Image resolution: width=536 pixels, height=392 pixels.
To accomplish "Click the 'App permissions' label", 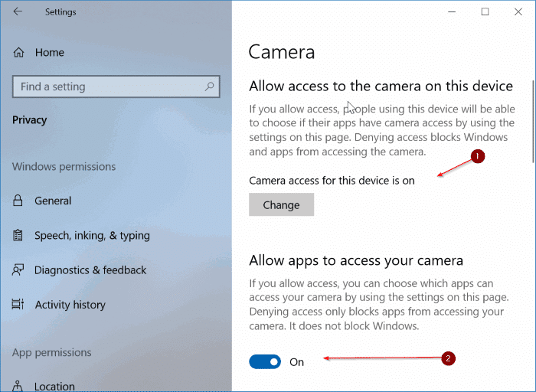I will 52,352.
